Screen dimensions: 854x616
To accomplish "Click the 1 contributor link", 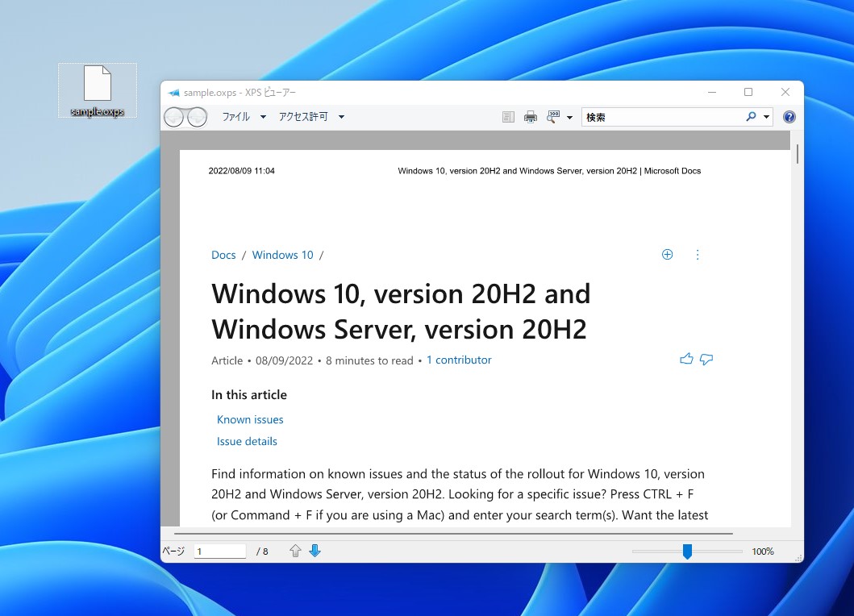I will [459, 360].
